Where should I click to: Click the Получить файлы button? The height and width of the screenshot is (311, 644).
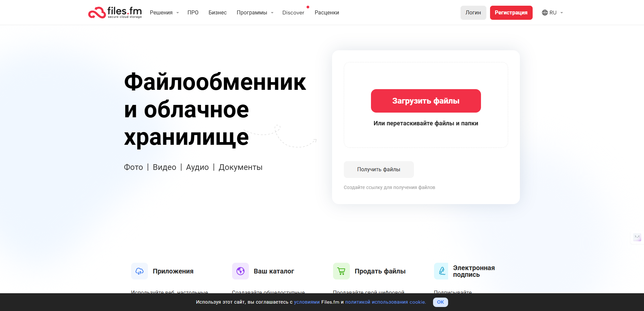[x=379, y=170]
